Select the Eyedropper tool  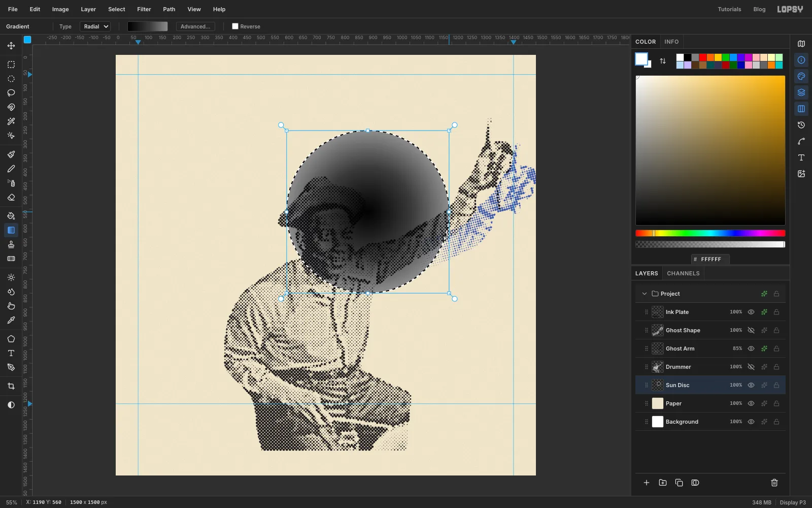click(11, 320)
